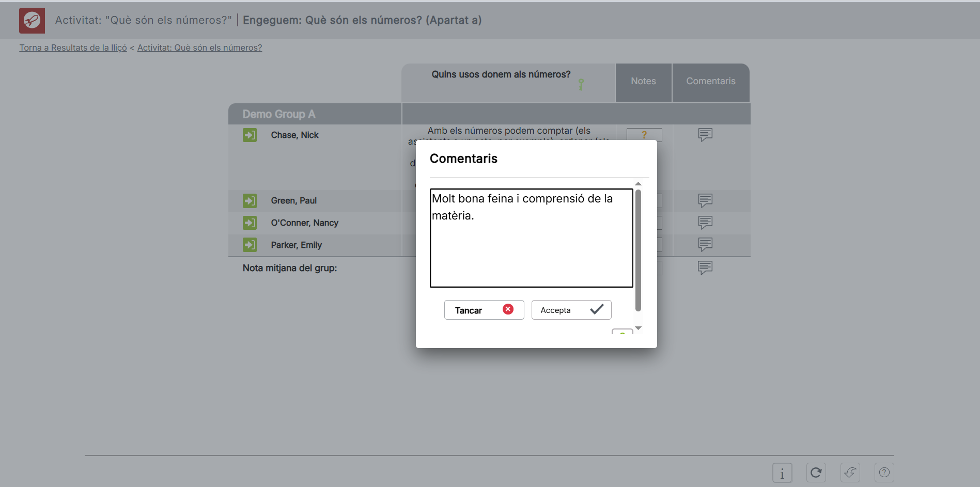Image resolution: width=980 pixels, height=487 pixels.
Task: Open Activitat: Què són els números? breadcrumb
Action: point(199,48)
